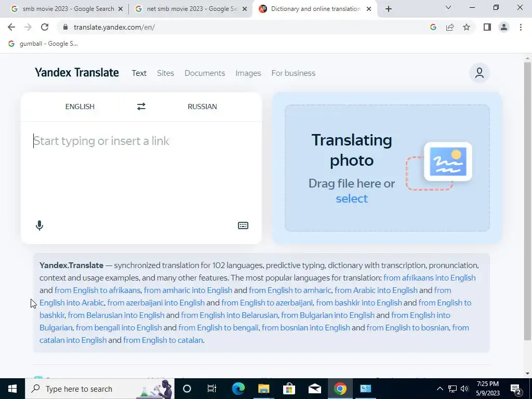532x399 pixels.
Task: Close the 'net smb movie 2023' tab
Action: (x=245, y=9)
